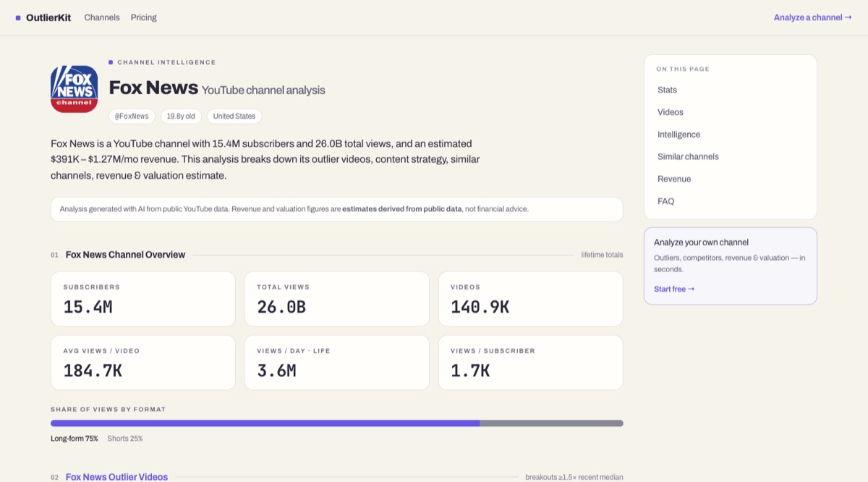Click the Fox News page title
The height and width of the screenshot is (482, 868).
153,88
